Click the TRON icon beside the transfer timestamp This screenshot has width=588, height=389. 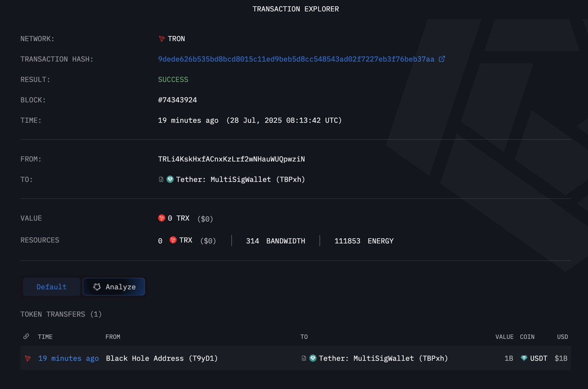coord(28,358)
